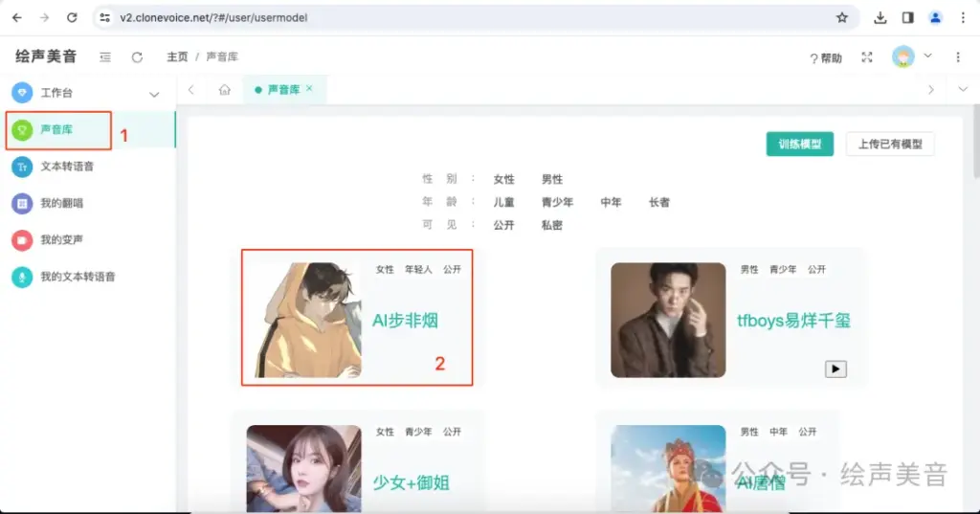Close the 声音库 tab with its X
980x514 pixels.
pyautogui.click(x=309, y=89)
